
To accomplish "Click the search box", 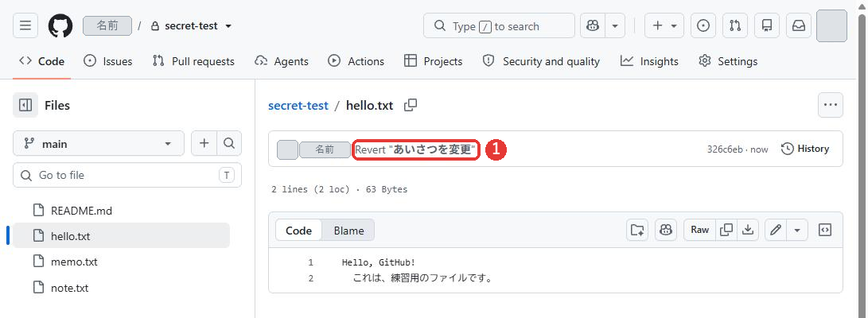I will click(499, 26).
